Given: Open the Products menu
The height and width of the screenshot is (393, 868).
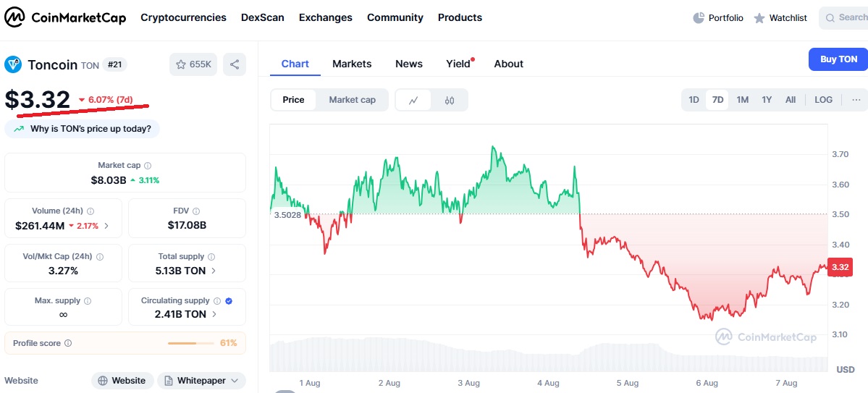Looking at the screenshot, I should point(460,17).
